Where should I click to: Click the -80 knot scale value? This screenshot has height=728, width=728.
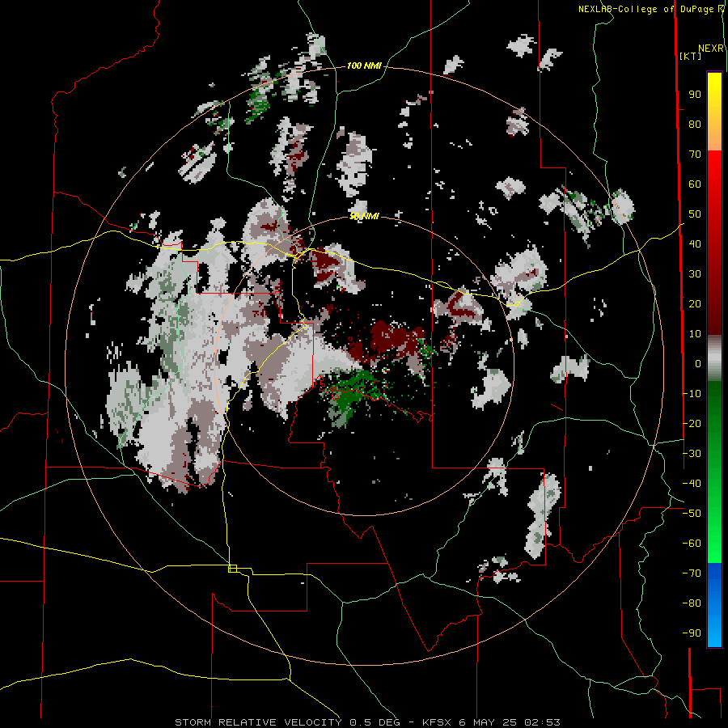(692, 603)
